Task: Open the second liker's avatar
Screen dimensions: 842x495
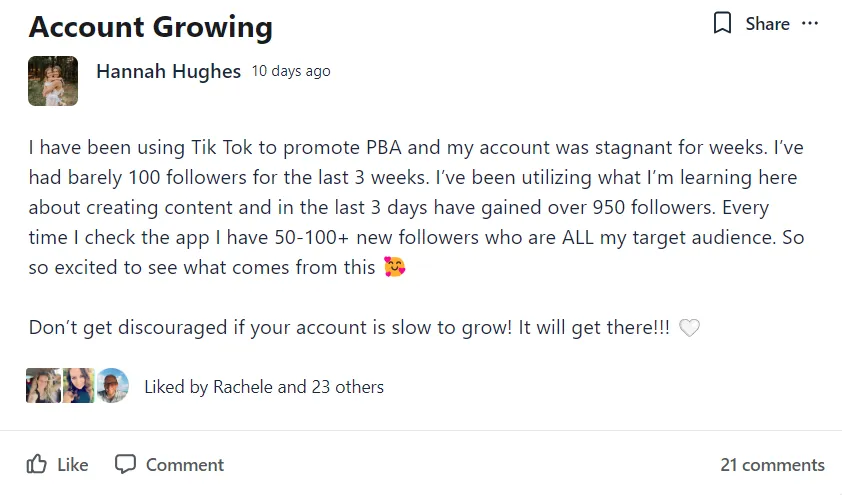Action: [78, 385]
